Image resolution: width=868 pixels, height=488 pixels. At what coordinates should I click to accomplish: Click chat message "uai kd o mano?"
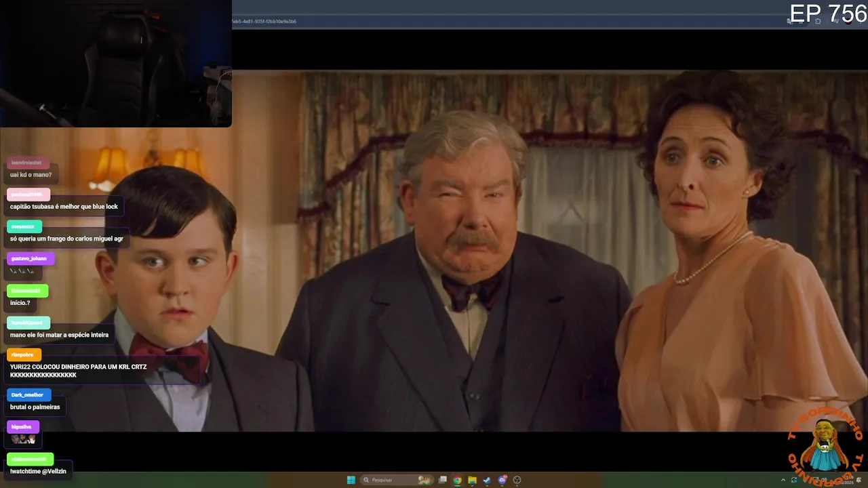pyautogui.click(x=31, y=175)
